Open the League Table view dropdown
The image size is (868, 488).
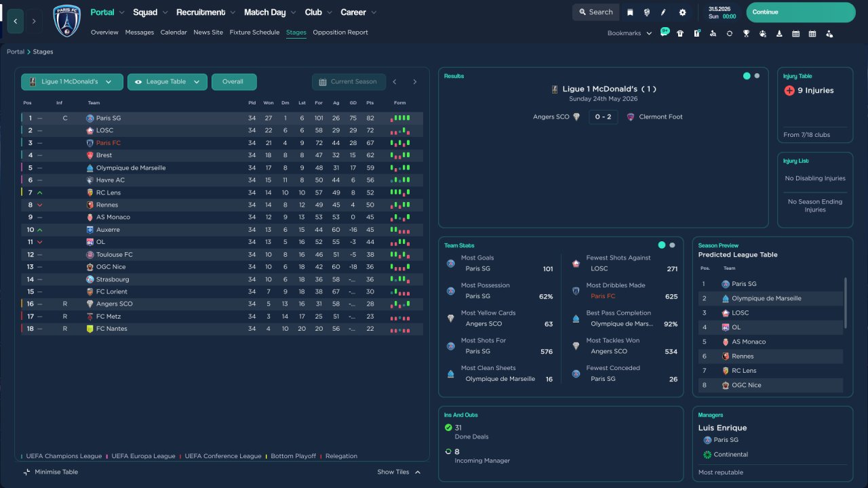click(167, 82)
